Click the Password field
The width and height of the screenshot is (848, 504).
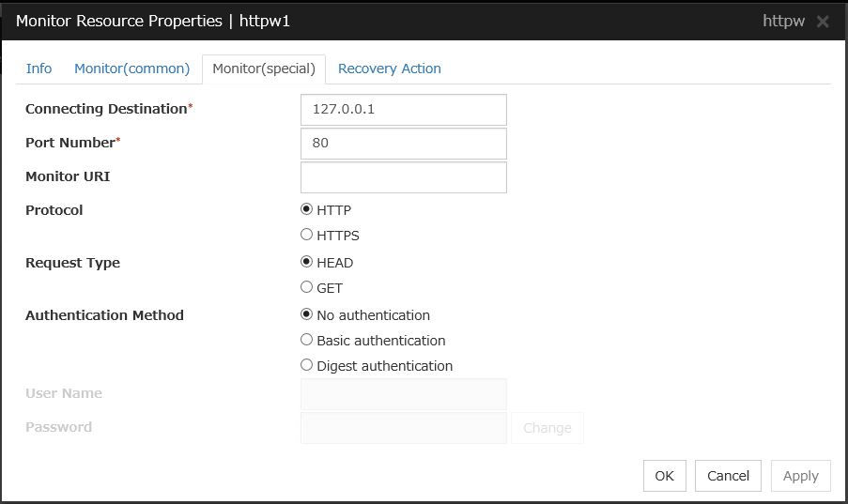tap(403, 428)
